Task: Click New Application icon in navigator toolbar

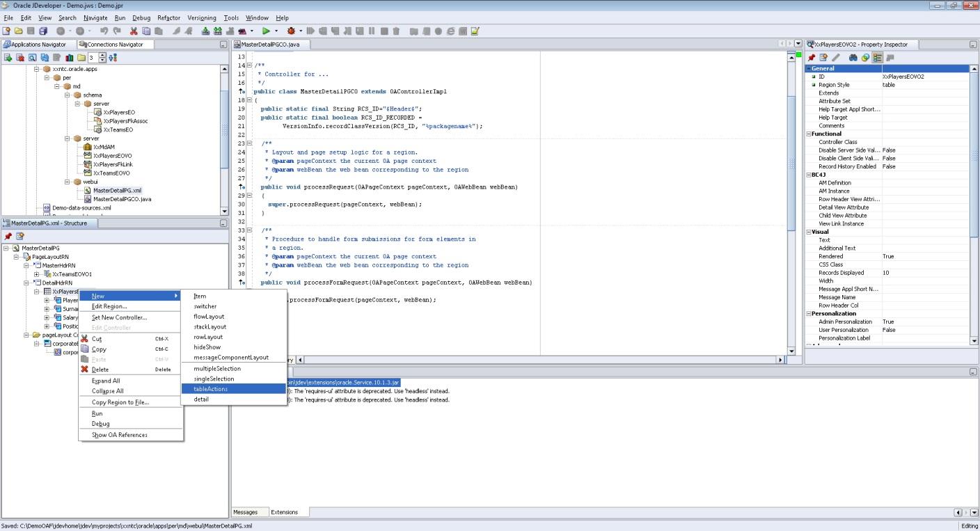Action: (x=8, y=58)
